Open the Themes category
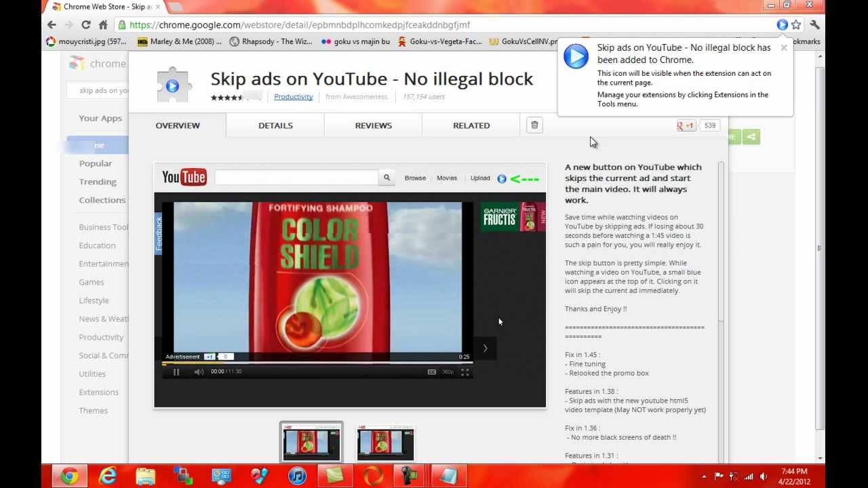The height and width of the screenshot is (488, 868). [x=93, y=410]
